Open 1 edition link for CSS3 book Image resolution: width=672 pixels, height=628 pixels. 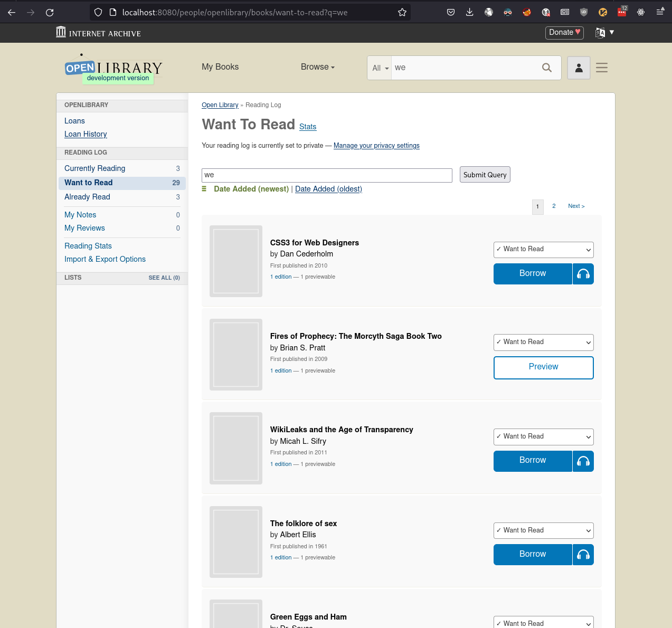[281, 277]
